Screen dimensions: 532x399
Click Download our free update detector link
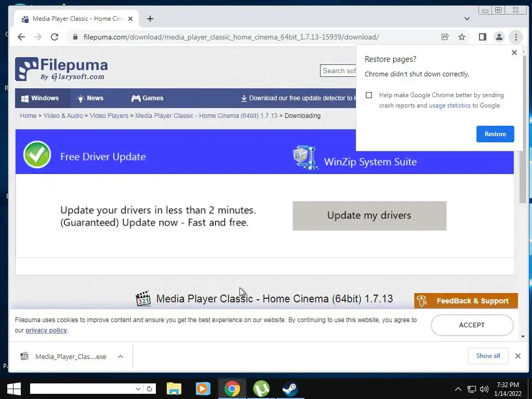(299, 98)
